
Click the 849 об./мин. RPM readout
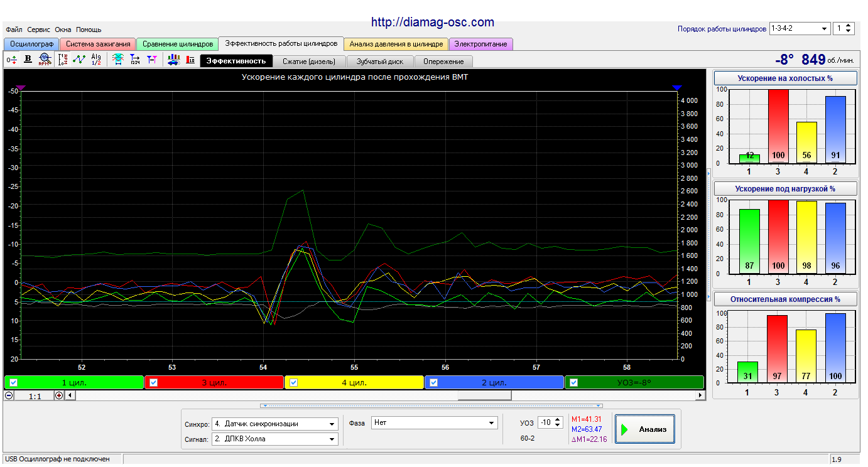pyautogui.click(x=828, y=60)
